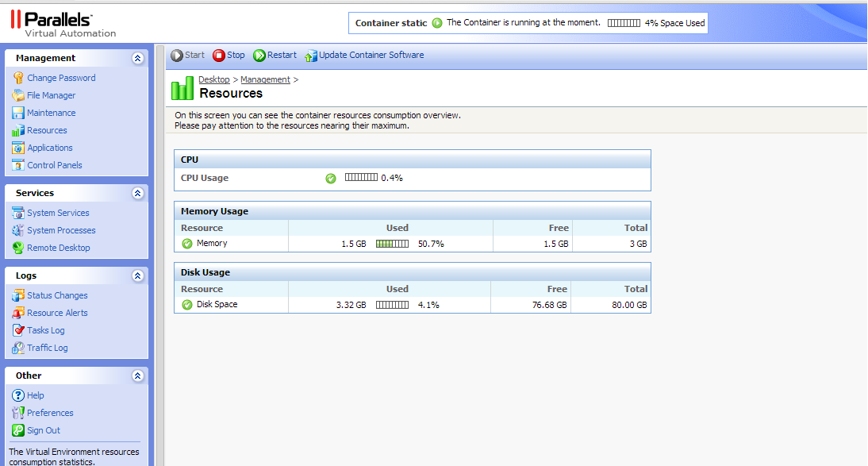Click the Update Container Software icon
The image size is (868, 466).
(311, 56)
